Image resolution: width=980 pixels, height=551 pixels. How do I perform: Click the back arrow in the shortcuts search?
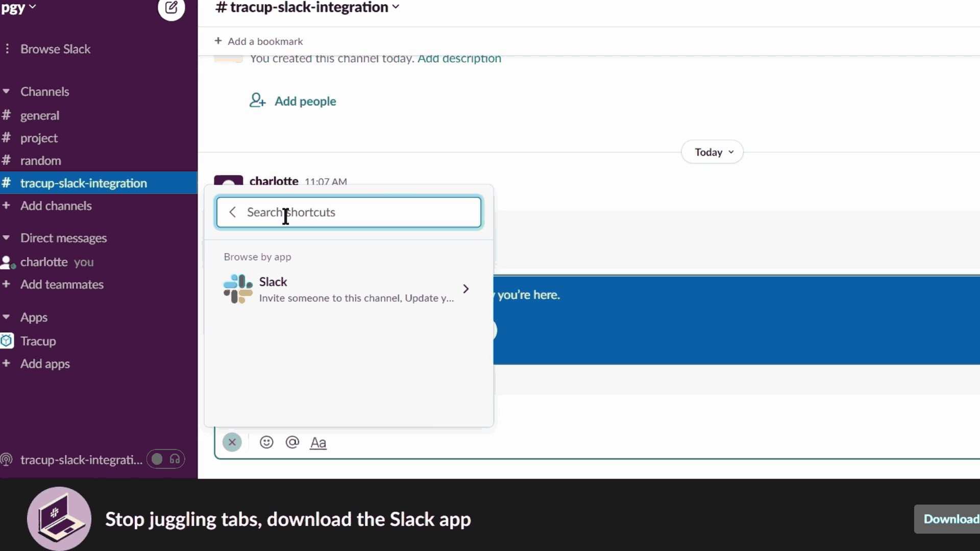(233, 212)
